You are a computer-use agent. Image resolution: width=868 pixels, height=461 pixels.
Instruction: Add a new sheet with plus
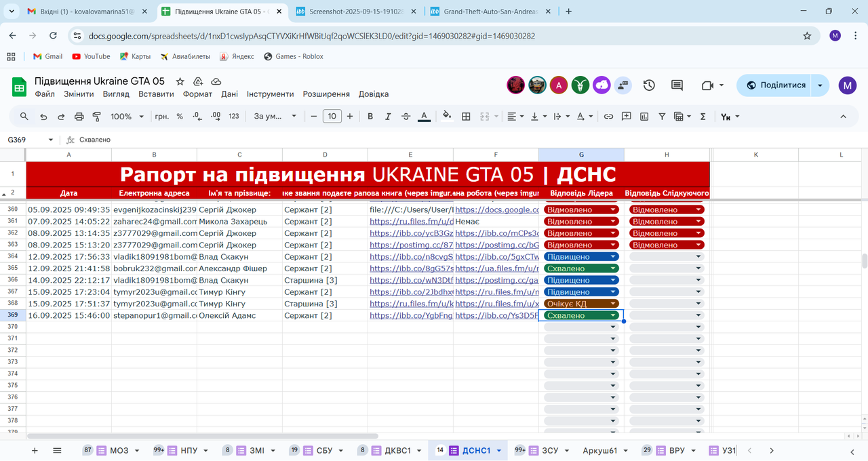click(x=35, y=450)
